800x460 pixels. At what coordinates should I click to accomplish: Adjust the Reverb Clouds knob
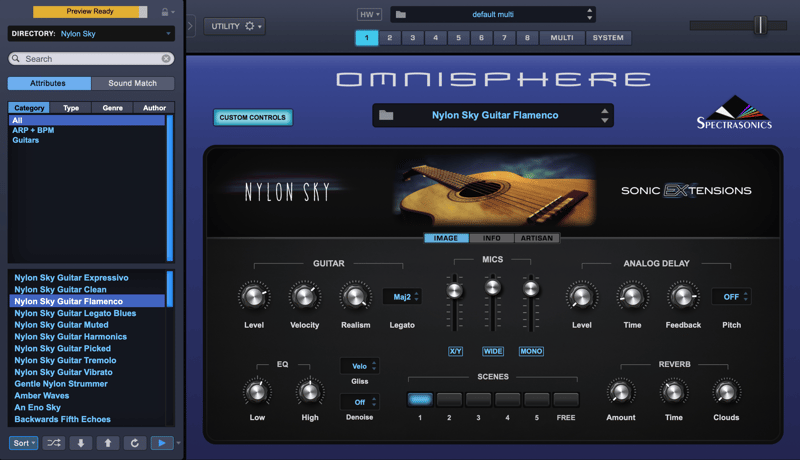point(726,392)
